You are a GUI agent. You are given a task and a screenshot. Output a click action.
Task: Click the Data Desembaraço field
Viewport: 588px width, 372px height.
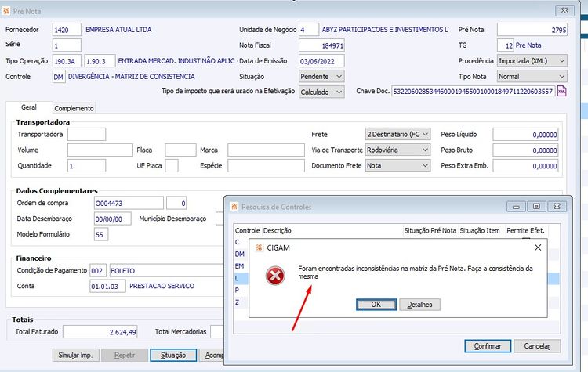point(112,219)
